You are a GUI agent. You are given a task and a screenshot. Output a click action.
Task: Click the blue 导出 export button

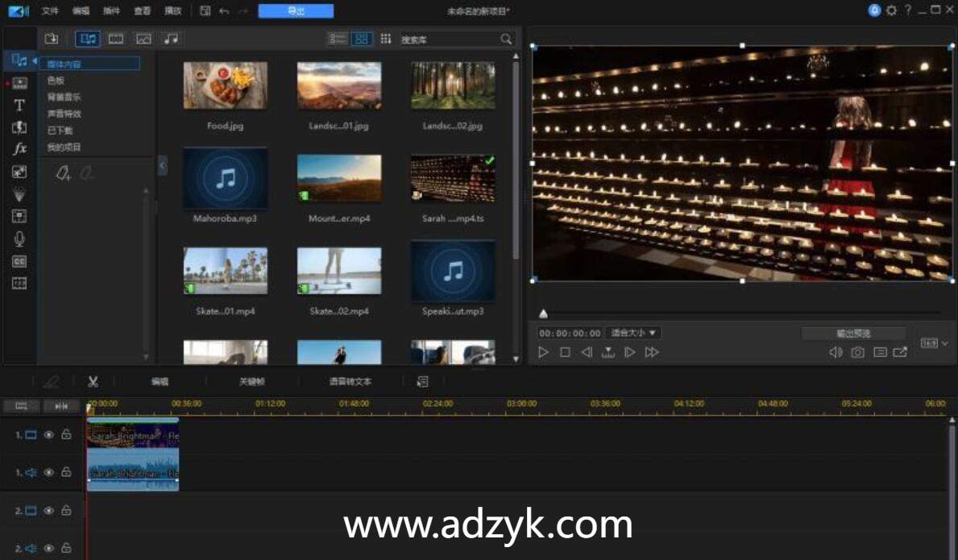click(x=296, y=11)
